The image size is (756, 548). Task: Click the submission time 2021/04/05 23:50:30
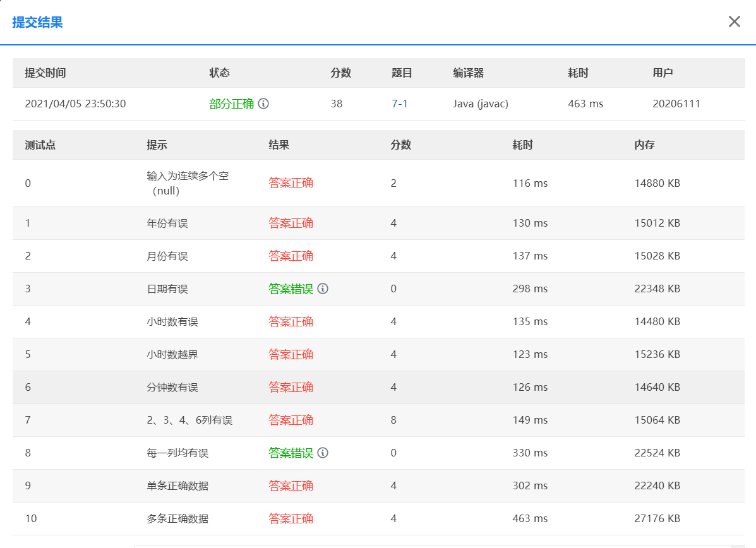click(75, 104)
